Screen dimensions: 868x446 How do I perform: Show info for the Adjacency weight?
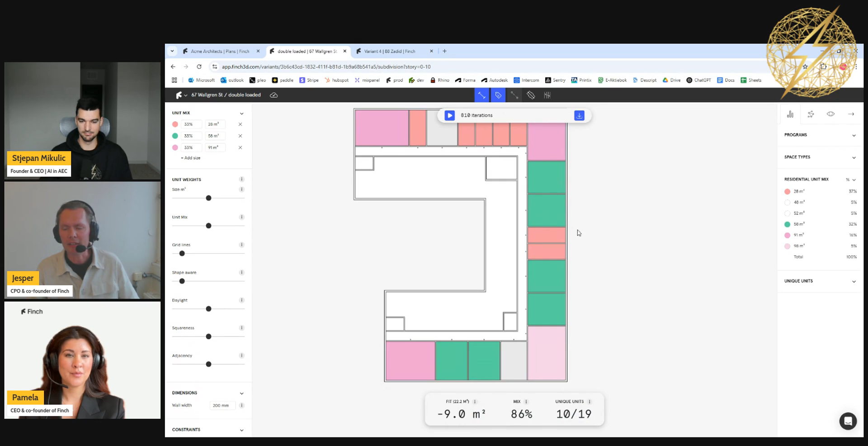coord(241,356)
